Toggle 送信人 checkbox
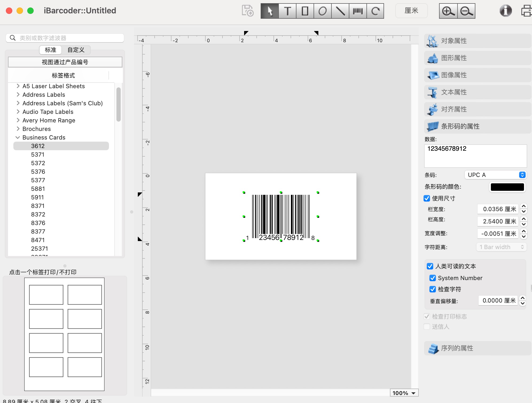Viewport: 532px width, 403px height. [427, 327]
